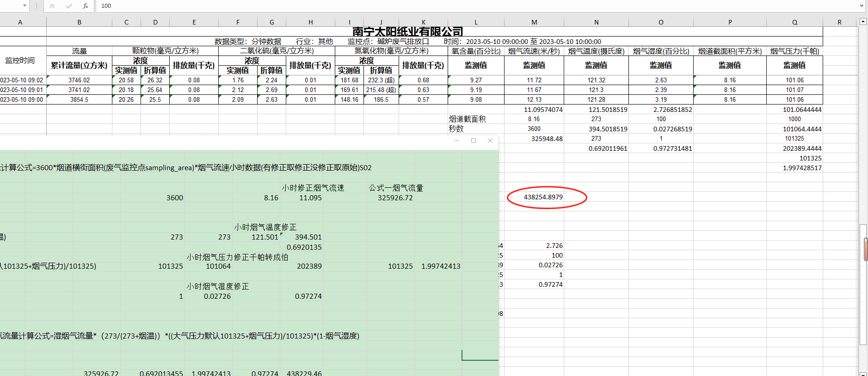Select the cell with 186.5
This screenshot has height=376, width=868.
pyautogui.click(x=381, y=99)
